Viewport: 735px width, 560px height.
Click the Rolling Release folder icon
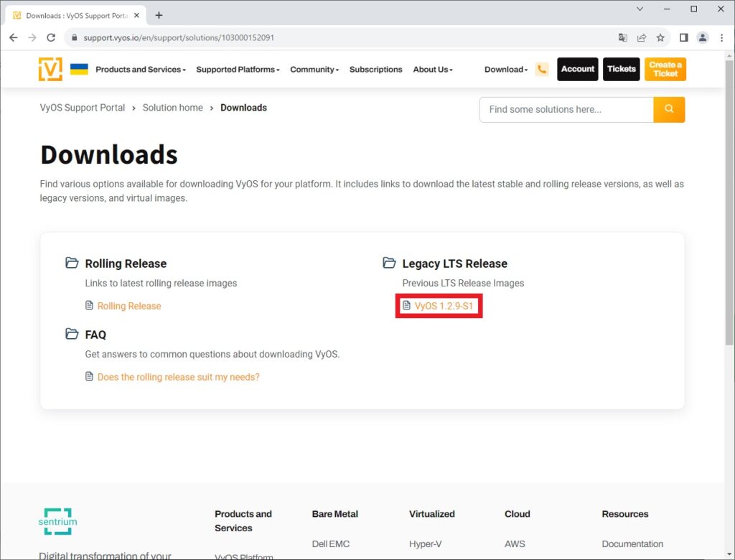[x=72, y=263]
